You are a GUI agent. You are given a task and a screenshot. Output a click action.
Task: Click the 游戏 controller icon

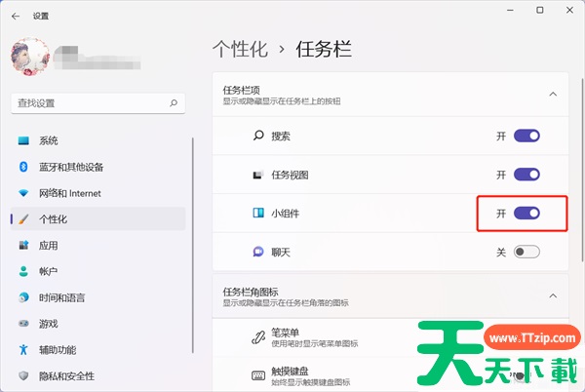coord(23,324)
